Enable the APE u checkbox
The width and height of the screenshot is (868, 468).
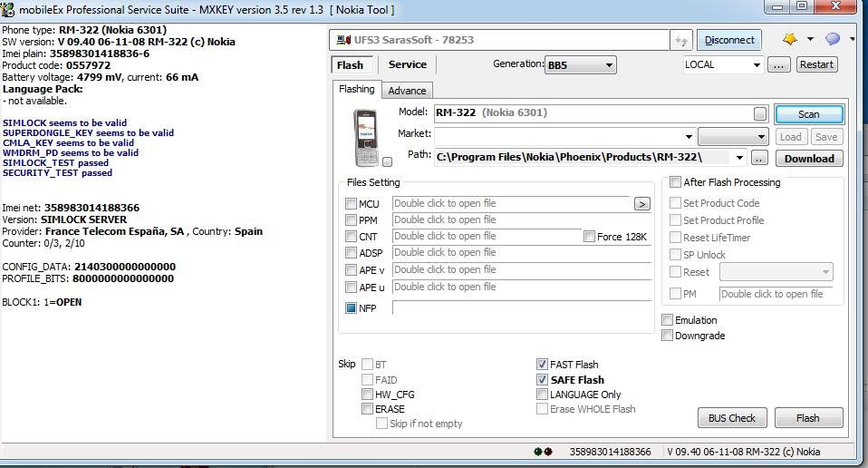tap(351, 287)
